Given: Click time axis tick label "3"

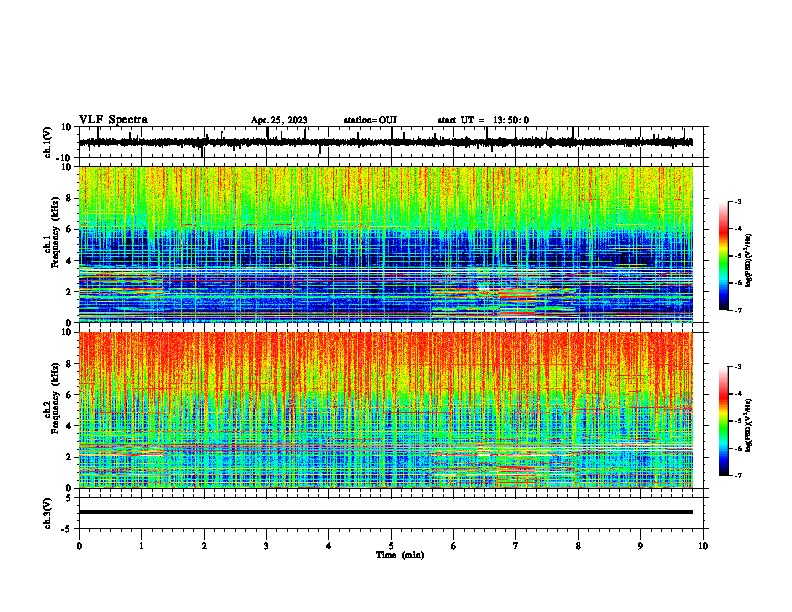Looking at the screenshot, I should (266, 546).
